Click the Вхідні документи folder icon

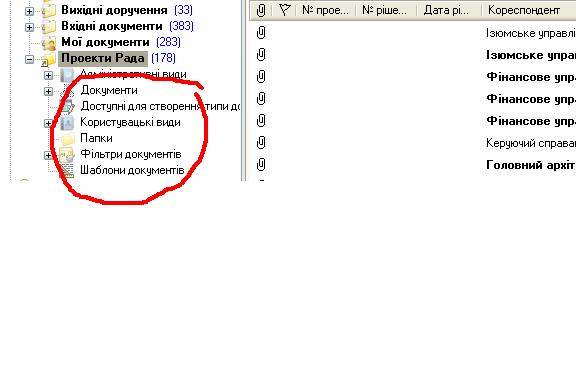coord(49,26)
